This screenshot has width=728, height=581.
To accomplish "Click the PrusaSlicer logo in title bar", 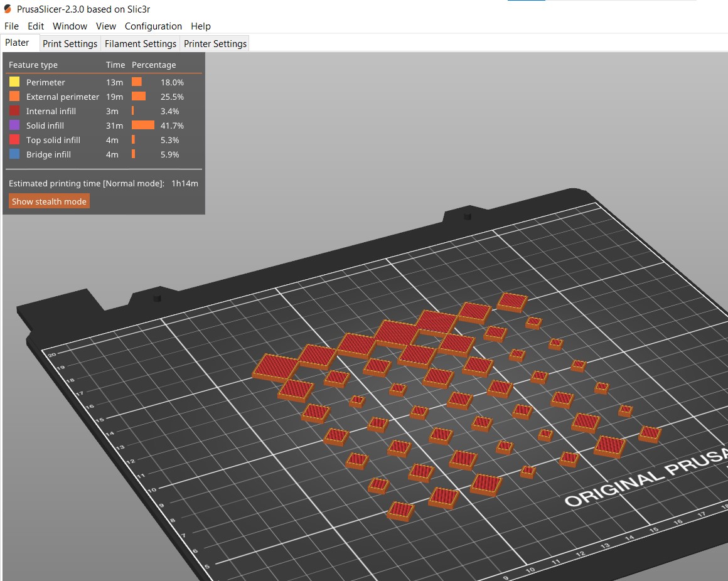I will [x=8, y=9].
